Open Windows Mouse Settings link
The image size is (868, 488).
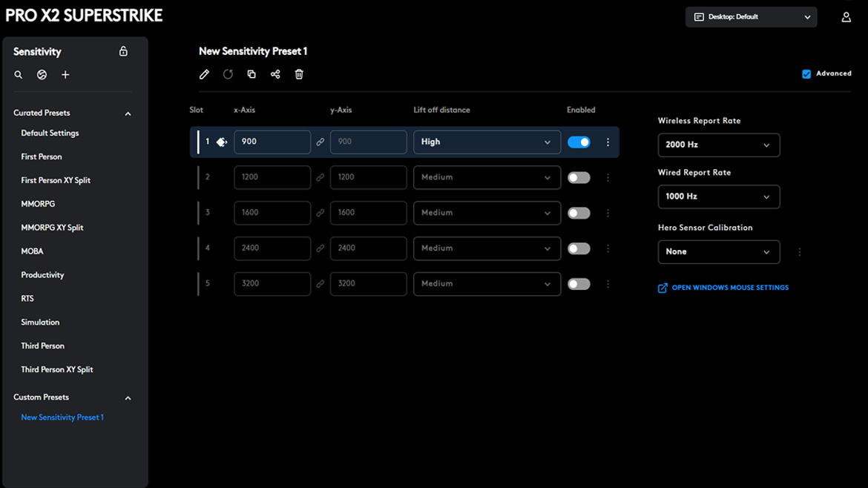[x=729, y=288]
